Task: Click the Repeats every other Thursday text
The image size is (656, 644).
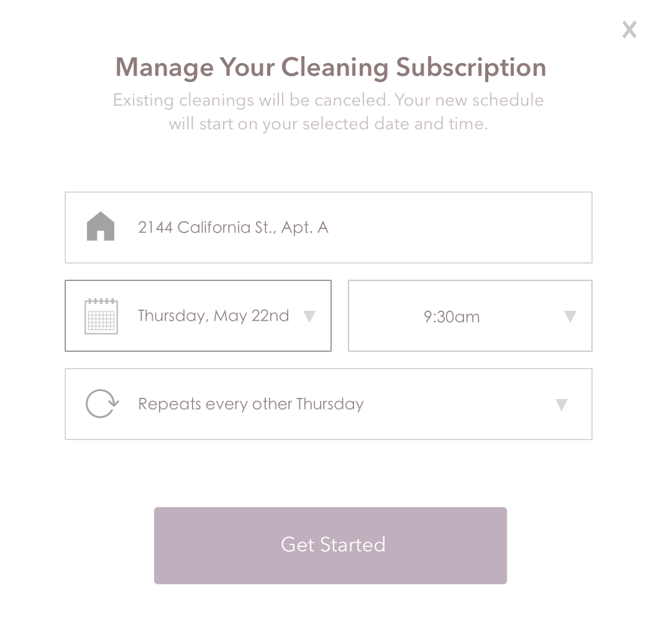Action: [x=250, y=404]
